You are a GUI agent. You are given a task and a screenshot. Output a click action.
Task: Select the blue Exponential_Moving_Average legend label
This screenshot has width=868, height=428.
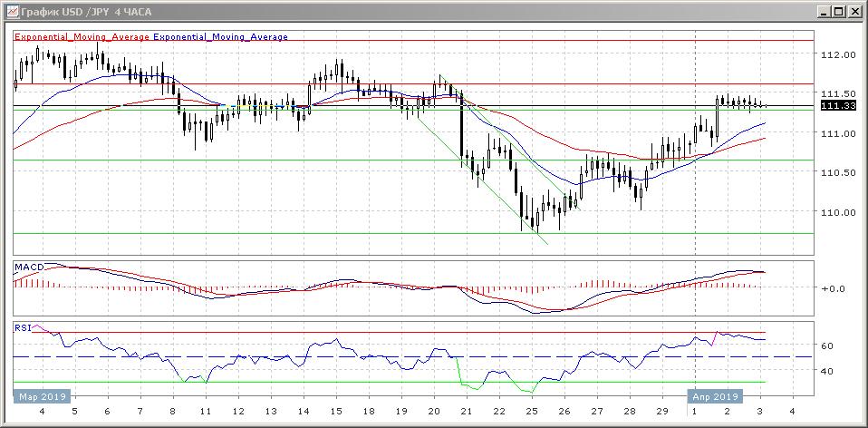tap(221, 37)
